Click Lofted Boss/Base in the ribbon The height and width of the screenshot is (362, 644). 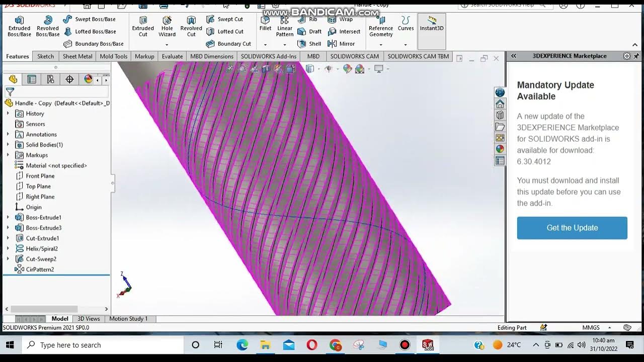(x=89, y=31)
